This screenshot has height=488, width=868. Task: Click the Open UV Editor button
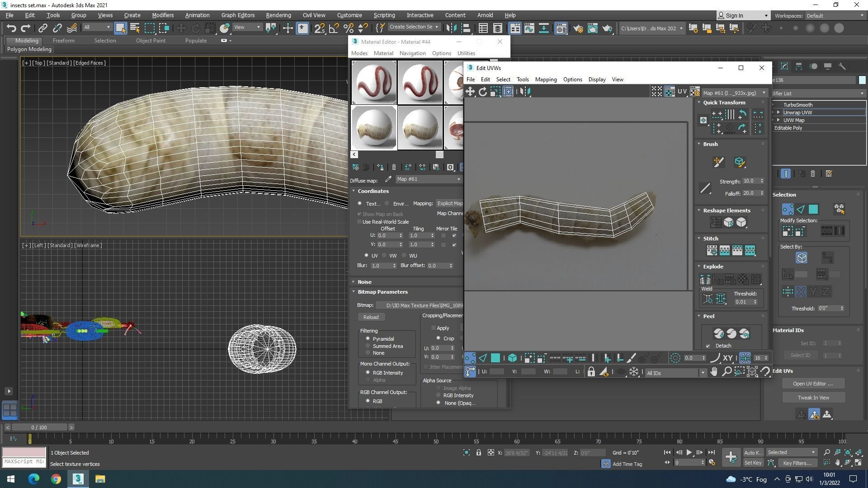(813, 384)
